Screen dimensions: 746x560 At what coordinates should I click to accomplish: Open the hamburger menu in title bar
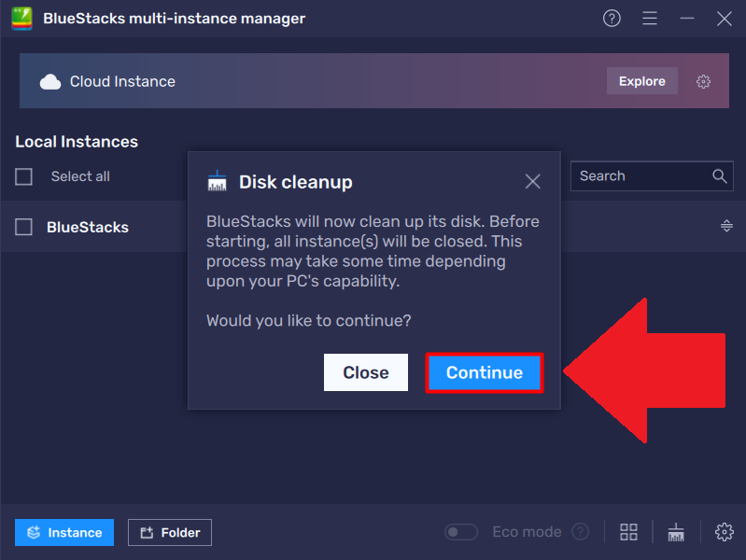tap(650, 19)
